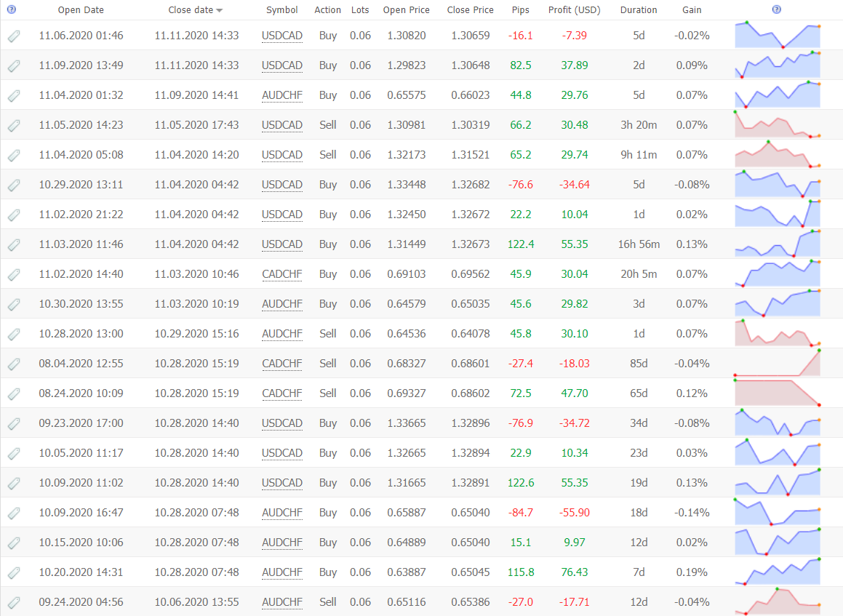Click tag icon for 11.02.2020 14:40 trade
Screen dimensions: 843x616
pos(14,274)
